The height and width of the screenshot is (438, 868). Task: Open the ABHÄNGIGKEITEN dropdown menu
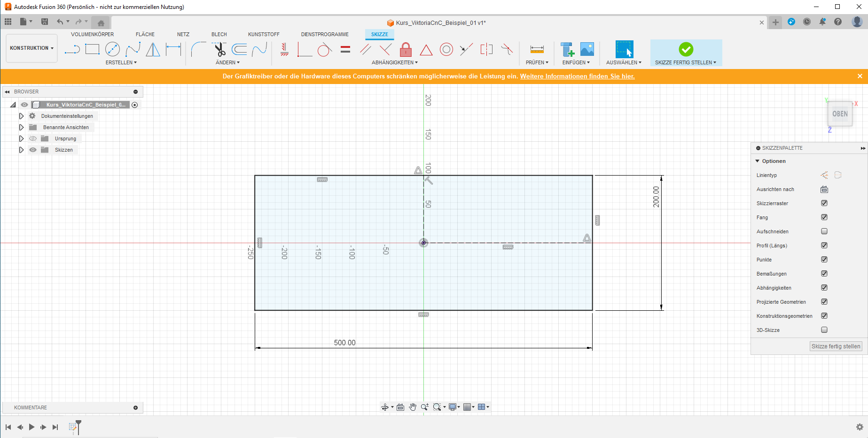[394, 62]
